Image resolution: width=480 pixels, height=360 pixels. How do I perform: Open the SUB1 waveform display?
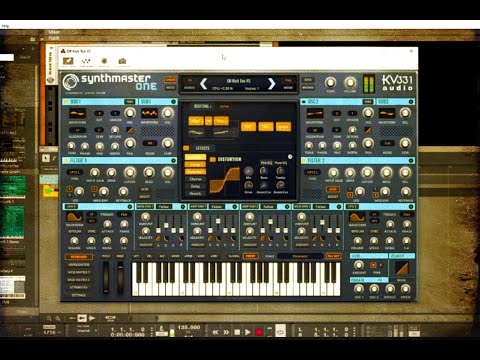(x=149, y=113)
